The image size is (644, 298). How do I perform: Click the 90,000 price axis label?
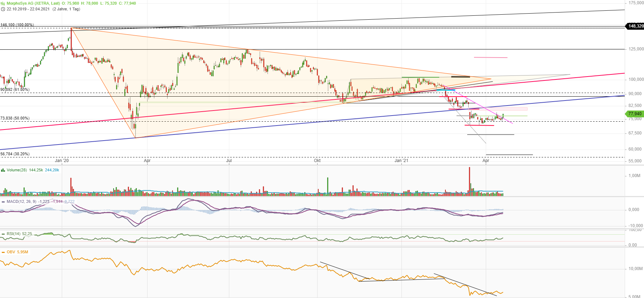(635, 94)
